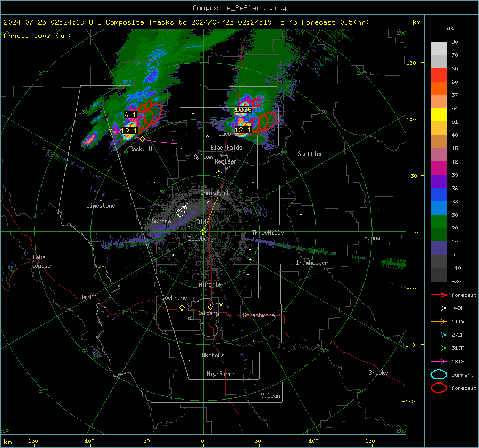The width and height of the screenshot is (479, 448).
Task: Click the 12.1 top label beside Lacombe
Action: click(243, 129)
